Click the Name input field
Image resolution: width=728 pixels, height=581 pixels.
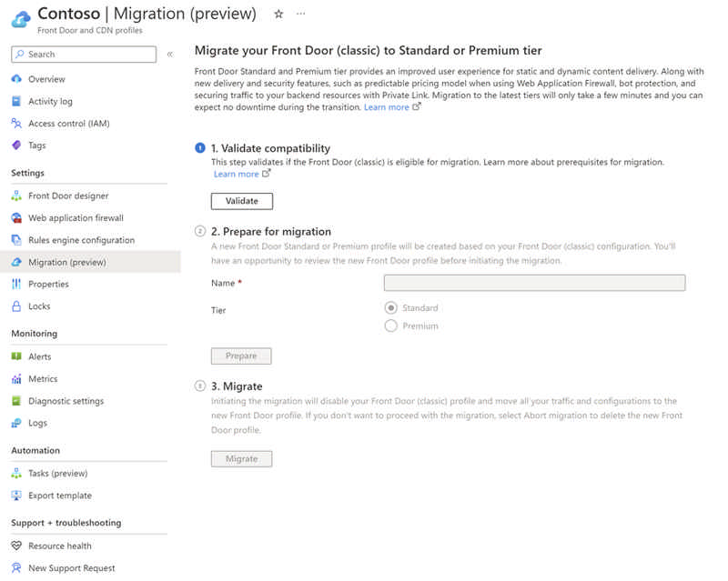pyautogui.click(x=534, y=283)
